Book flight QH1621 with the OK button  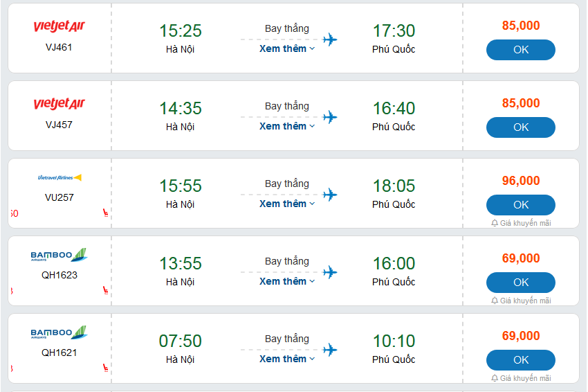[x=520, y=360]
